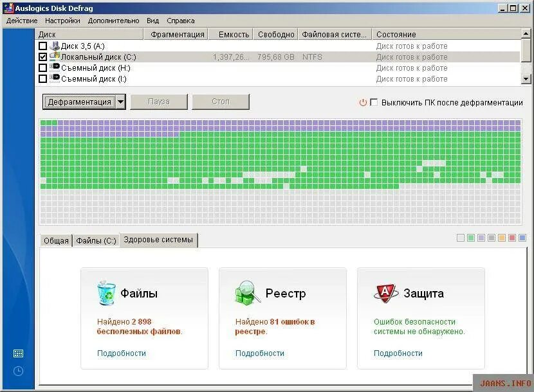Click the red shield Защита icon
This screenshot has height=392, width=534.
(x=386, y=293)
